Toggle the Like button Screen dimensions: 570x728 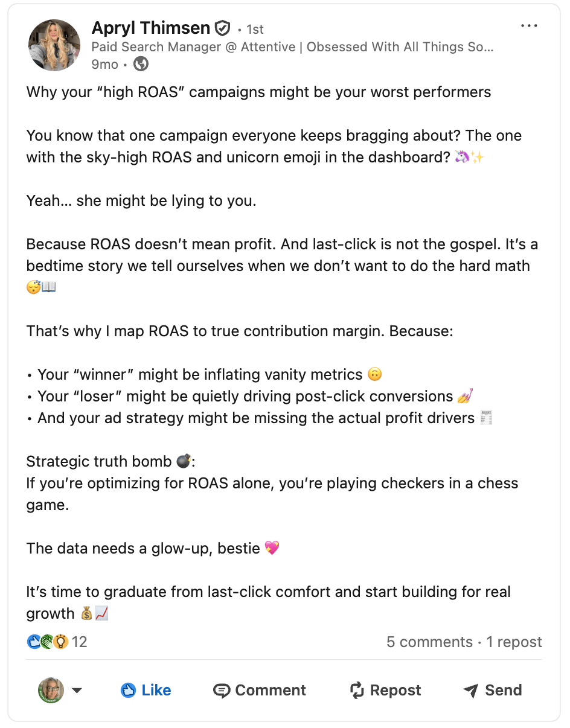[x=146, y=691]
